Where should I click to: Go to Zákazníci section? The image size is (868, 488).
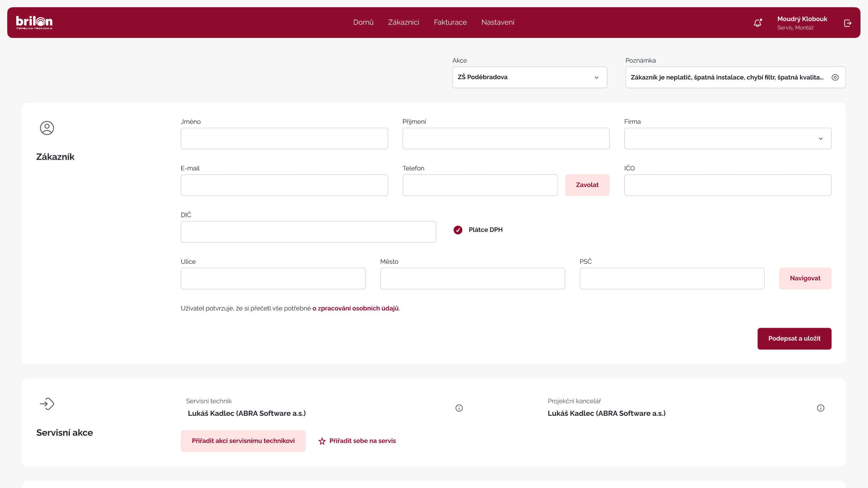pos(404,22)
